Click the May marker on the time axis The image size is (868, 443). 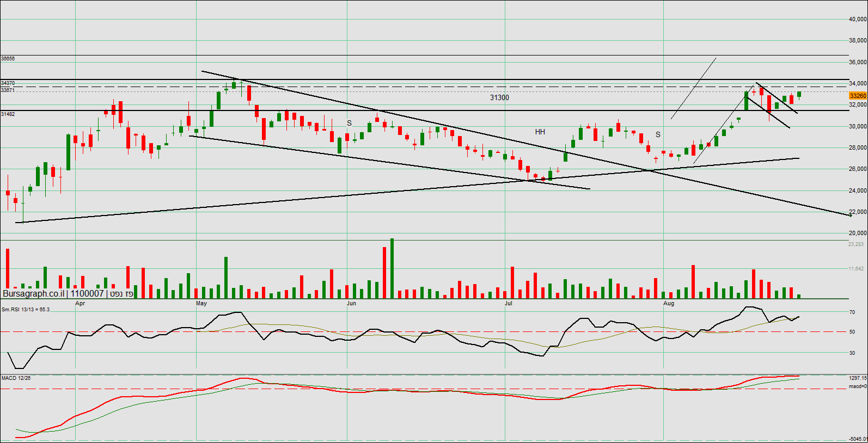click(x=201, y=303)
